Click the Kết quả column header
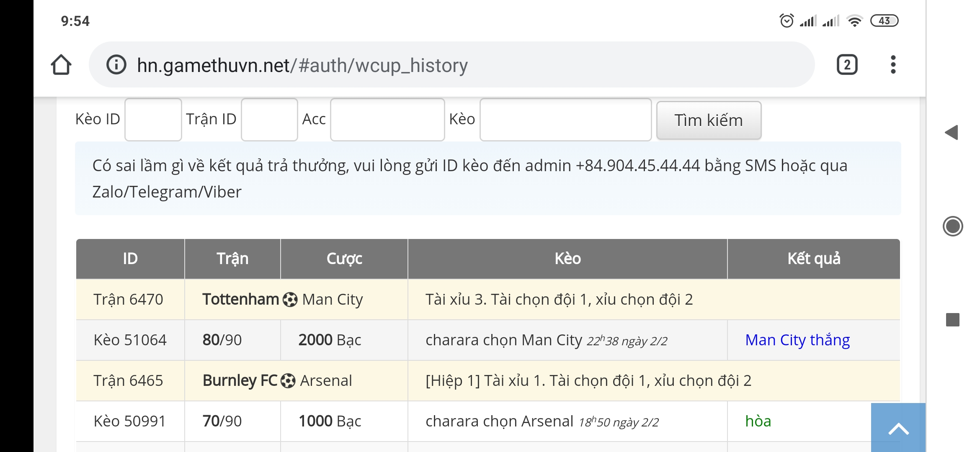Screen dimensions: 980x452 pos(813,259)
